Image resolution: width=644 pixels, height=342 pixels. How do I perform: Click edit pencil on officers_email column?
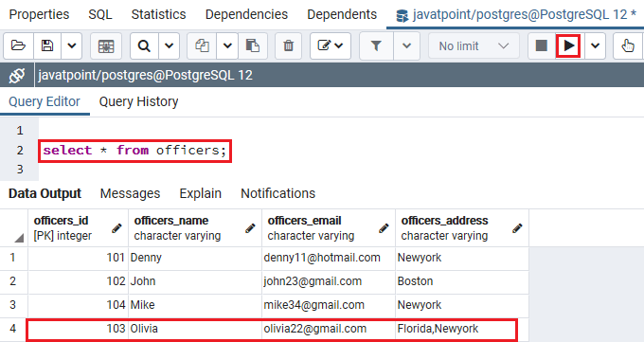click(x=384, y=228)
